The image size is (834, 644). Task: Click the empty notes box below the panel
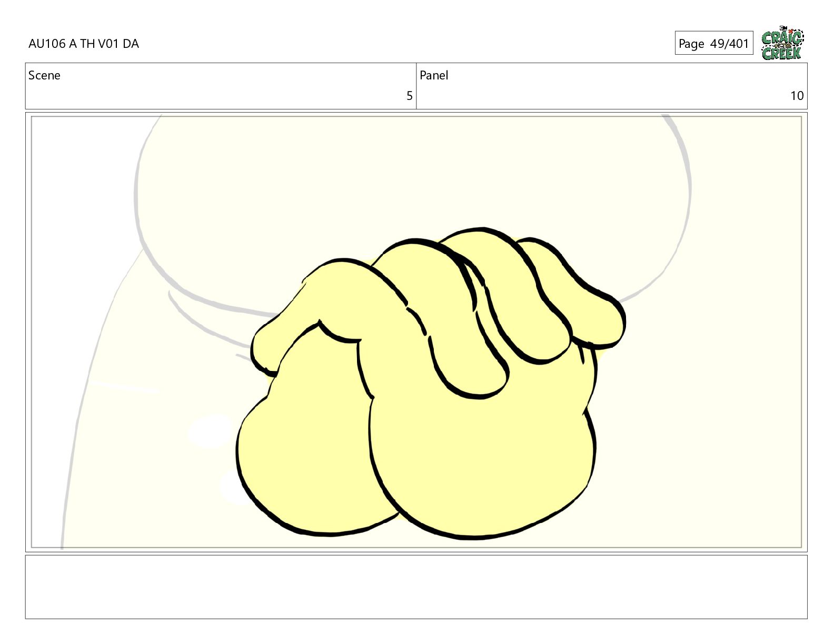pos(416,587)
